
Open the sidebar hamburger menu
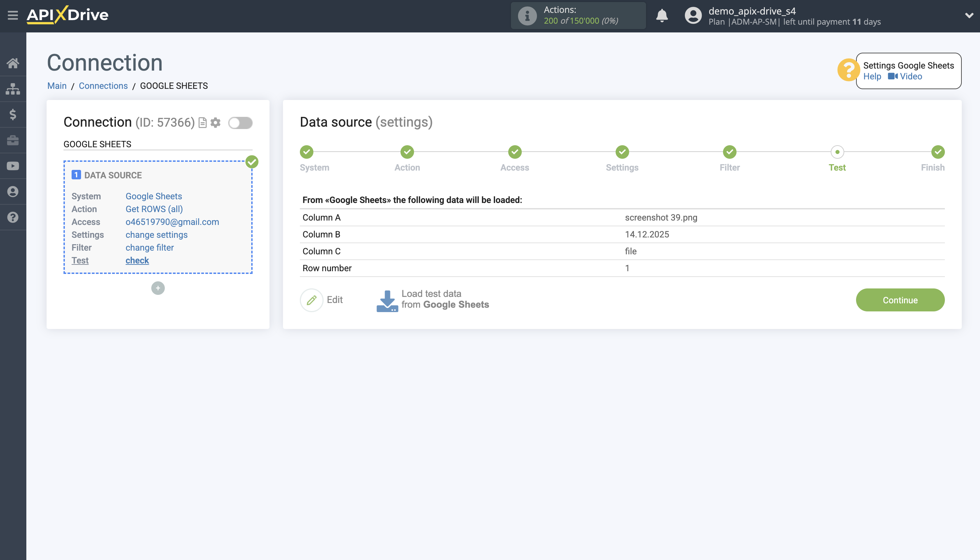coord(13,15)
